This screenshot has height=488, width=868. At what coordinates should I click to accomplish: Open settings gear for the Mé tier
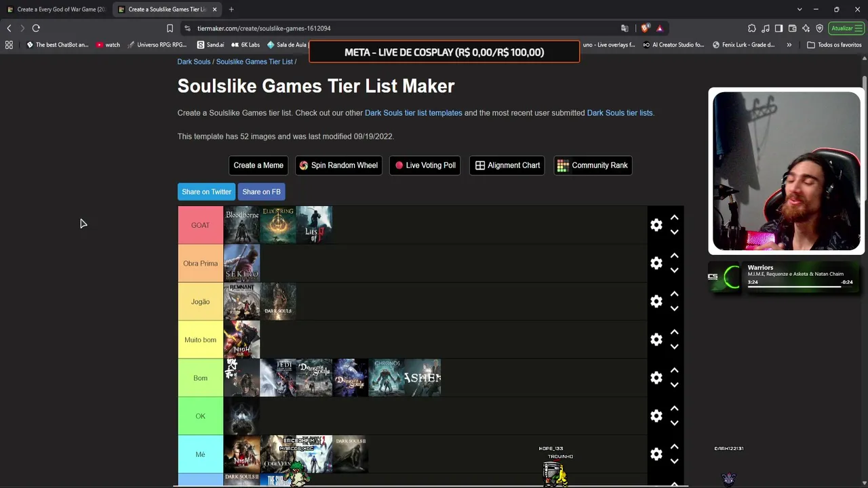pyautogui.click(x=656, y=454)
